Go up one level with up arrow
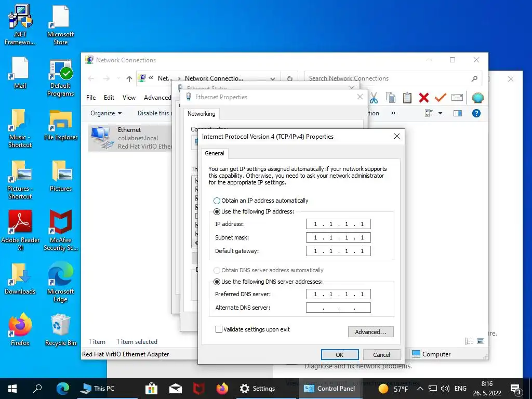 129,79
